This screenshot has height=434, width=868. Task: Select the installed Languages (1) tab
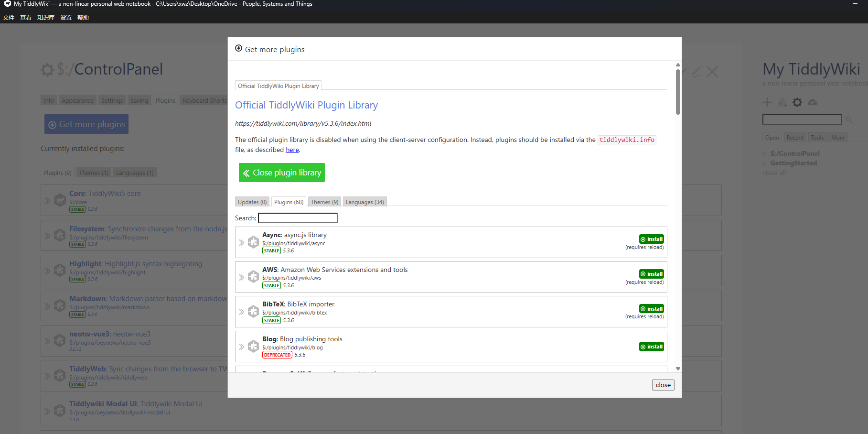tap(135, 173)
